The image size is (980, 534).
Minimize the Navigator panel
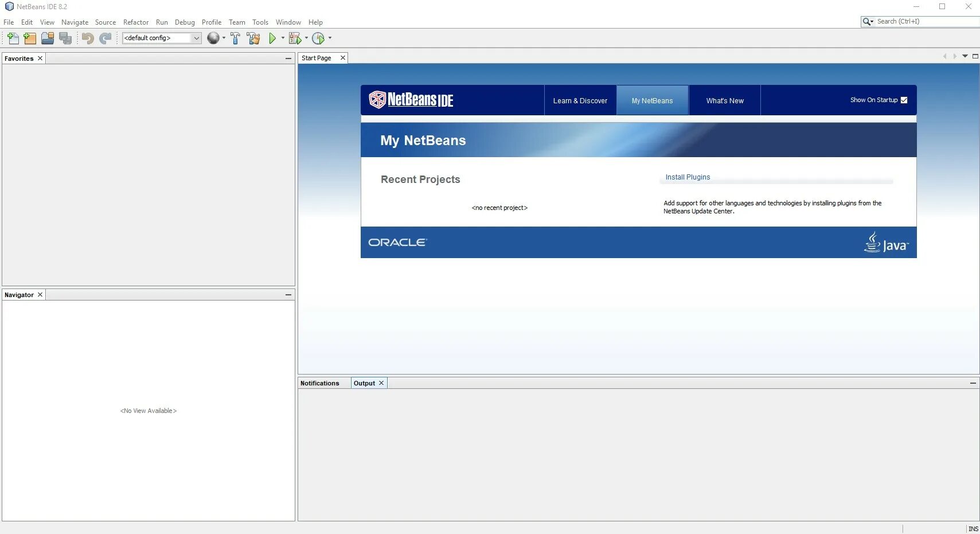click(x=288, y=295)
